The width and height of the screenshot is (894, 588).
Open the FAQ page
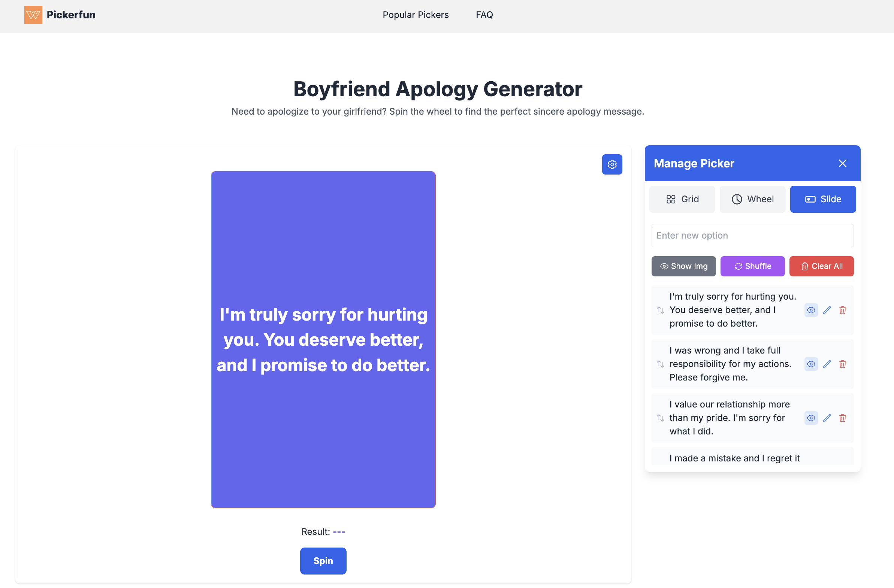(484, 15)
